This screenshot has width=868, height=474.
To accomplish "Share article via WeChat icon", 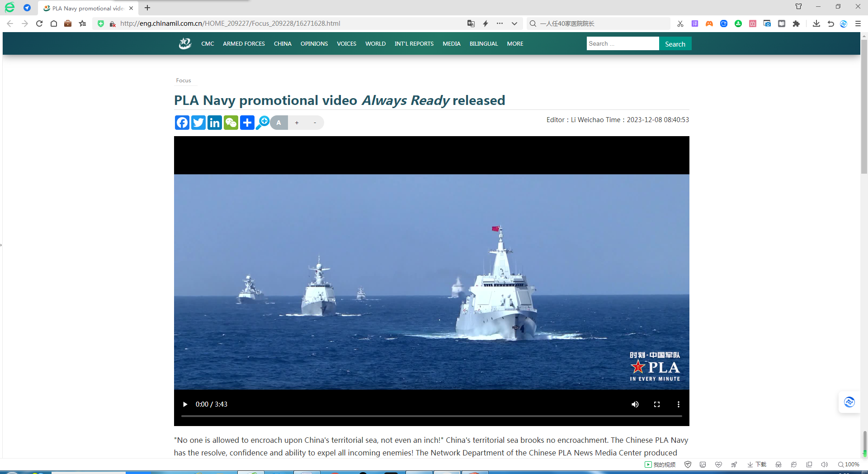I will 231,123.
